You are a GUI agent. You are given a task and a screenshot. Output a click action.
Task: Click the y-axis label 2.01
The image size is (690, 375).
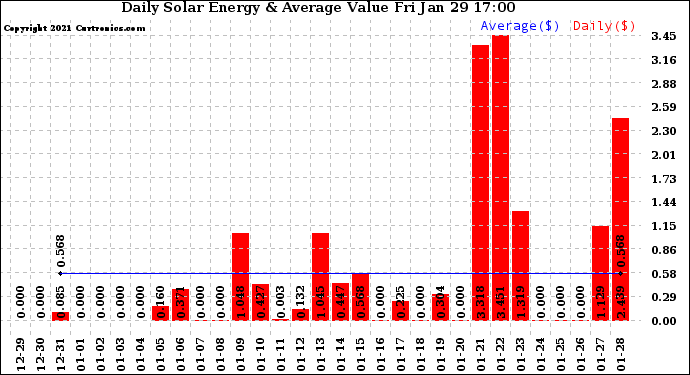pyautogui.click(x=664, y=155)
